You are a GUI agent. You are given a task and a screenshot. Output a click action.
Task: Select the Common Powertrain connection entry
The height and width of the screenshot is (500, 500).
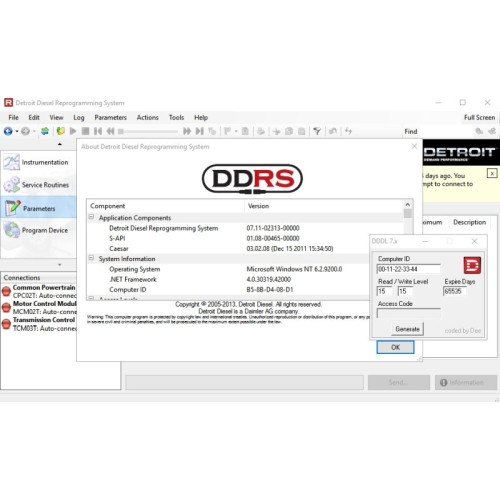pyautogui.click(x=39, y=291)
